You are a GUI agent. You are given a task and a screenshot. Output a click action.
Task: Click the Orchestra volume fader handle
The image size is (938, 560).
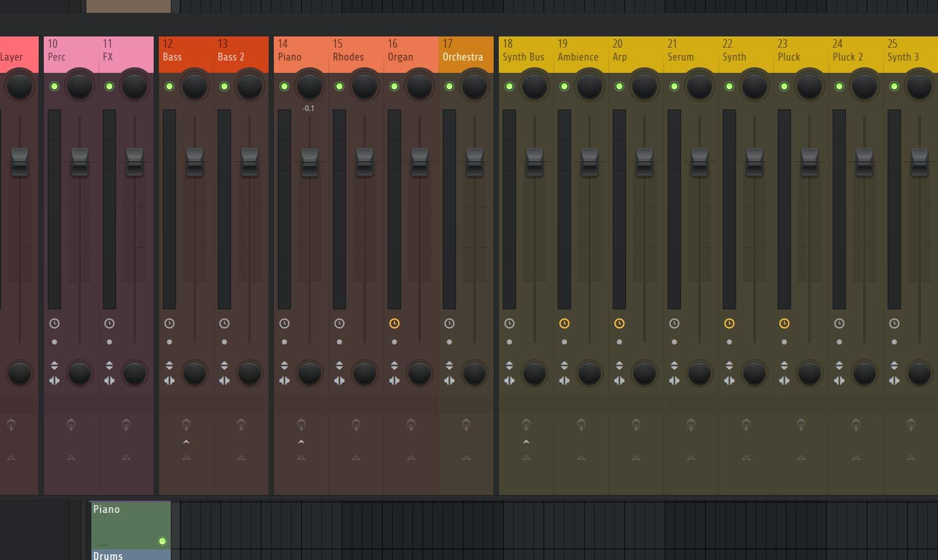(x=475, y=162)
